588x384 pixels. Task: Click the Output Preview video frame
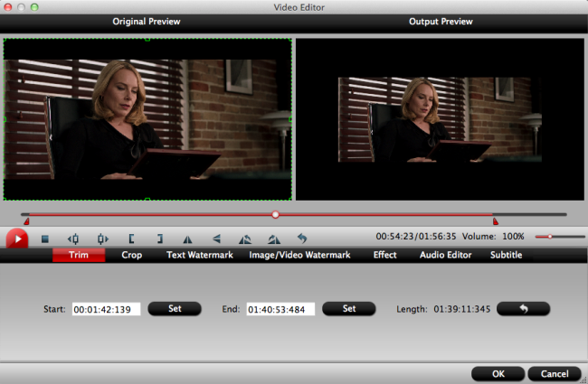point(440,119)
